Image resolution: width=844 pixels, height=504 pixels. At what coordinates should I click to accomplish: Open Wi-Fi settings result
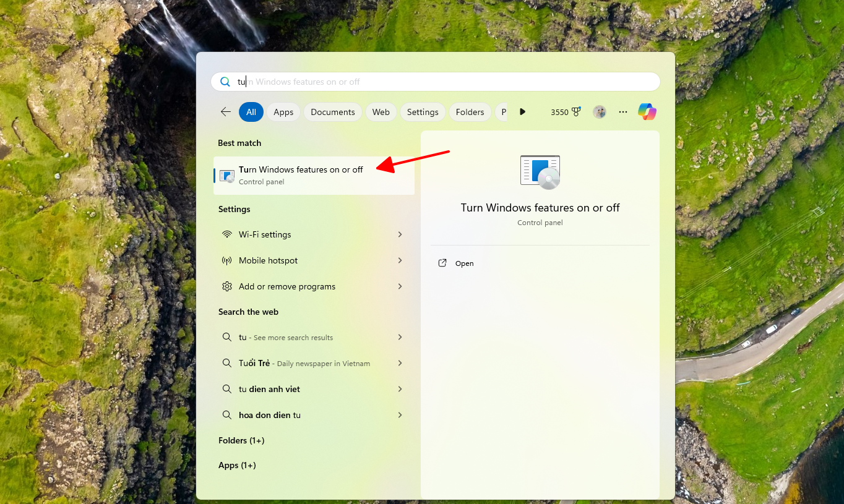(x=314, y=234)
